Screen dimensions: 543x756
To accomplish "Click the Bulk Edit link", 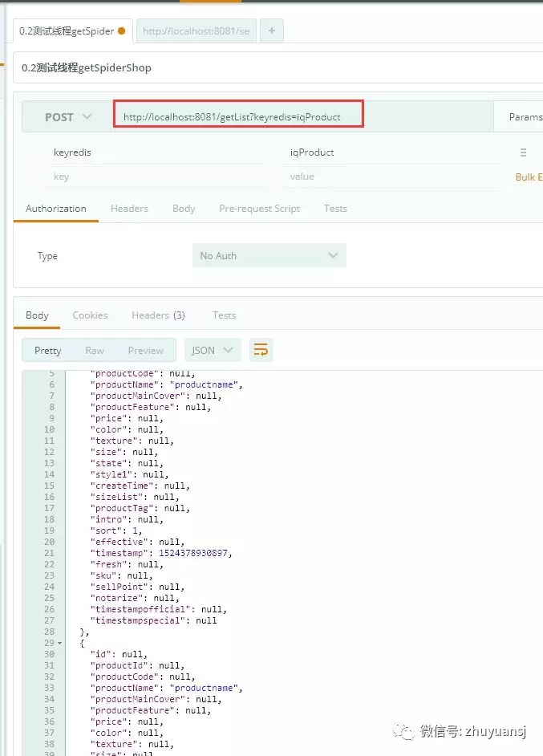I will pyautogui.click(x=529, y=177).
